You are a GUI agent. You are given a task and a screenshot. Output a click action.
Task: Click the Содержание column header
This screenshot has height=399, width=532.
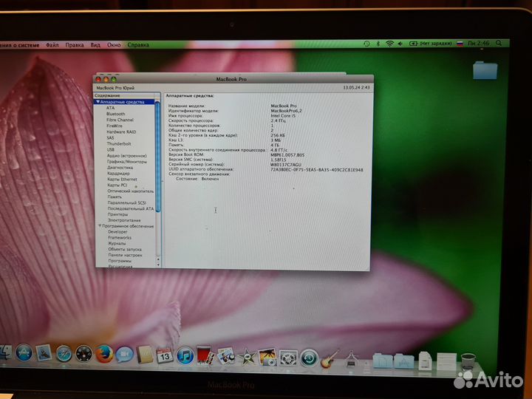(124, 95)
